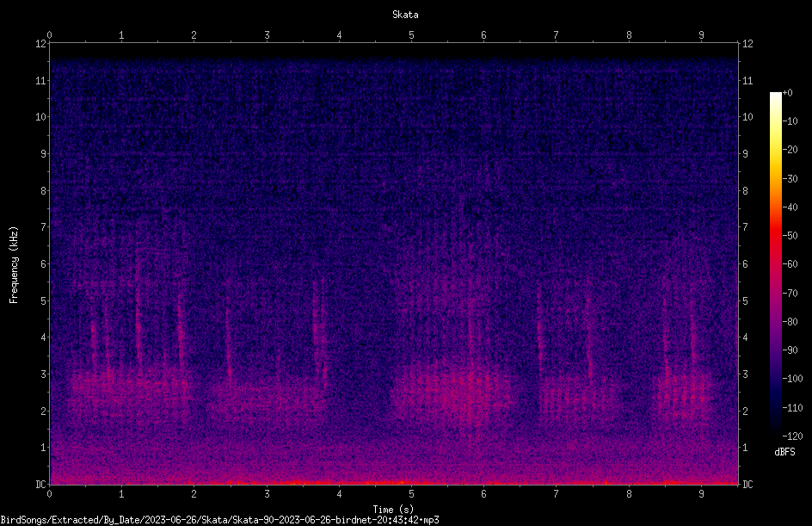The height and width of the screenshot is (526, 812).
Task: Click the '-80' color scale label
Action: pyautogui.click(x=790, y=322)
